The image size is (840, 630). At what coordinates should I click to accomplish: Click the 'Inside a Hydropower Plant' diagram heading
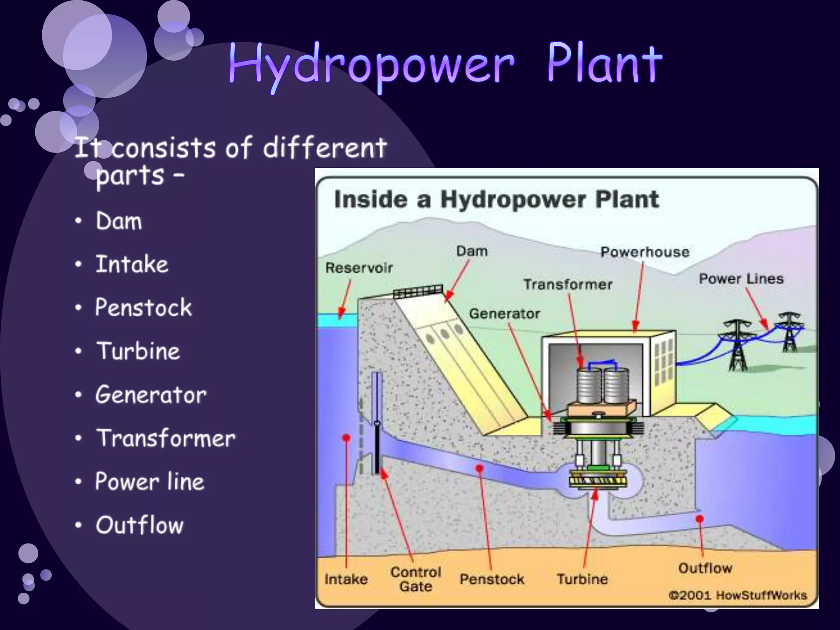496,200
